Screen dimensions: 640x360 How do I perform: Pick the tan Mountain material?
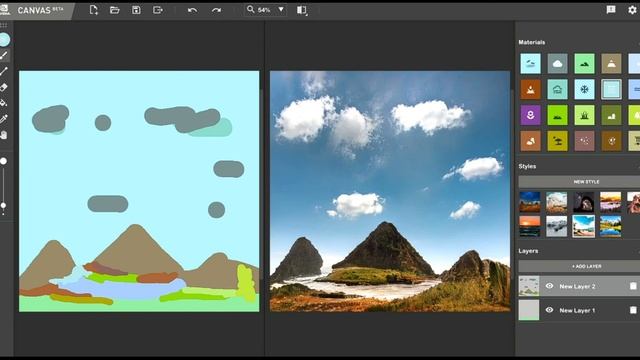611,64
